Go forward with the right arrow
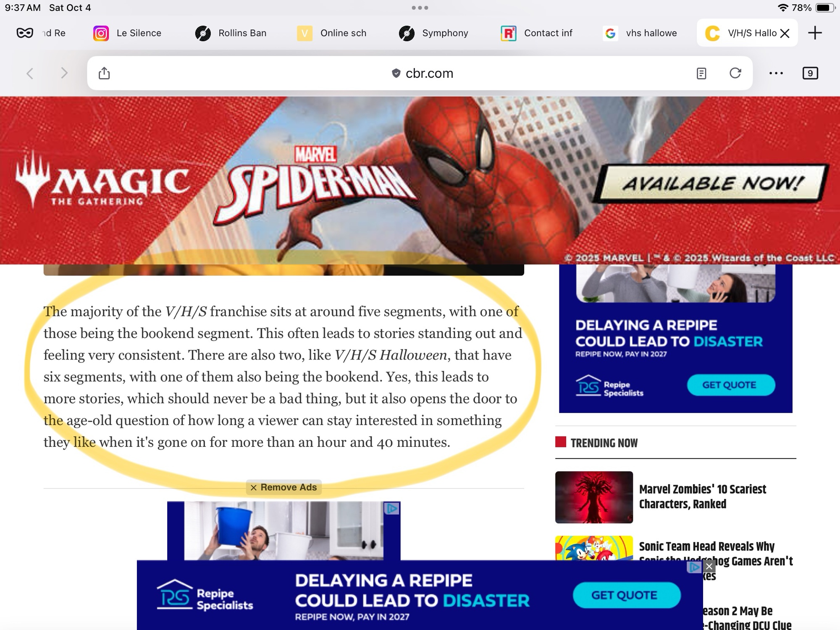Image resolution: width=840 pixels, height=630 pixels. pos(64,73)
